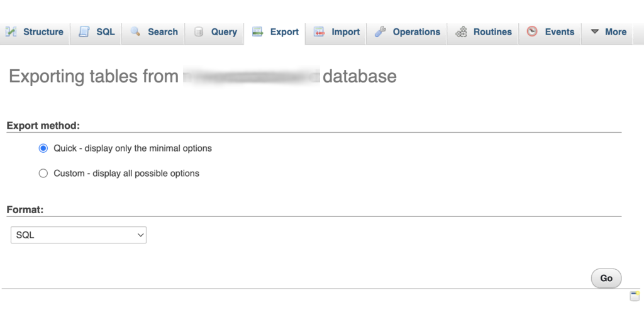Click the Events clock icon
This screenshot has height=322, width=644.
point(532,31)
